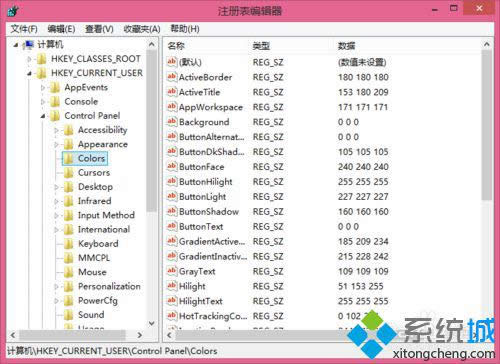Click tree pane scroll right arrow
The image size is (500, 364).
point(140,335)
